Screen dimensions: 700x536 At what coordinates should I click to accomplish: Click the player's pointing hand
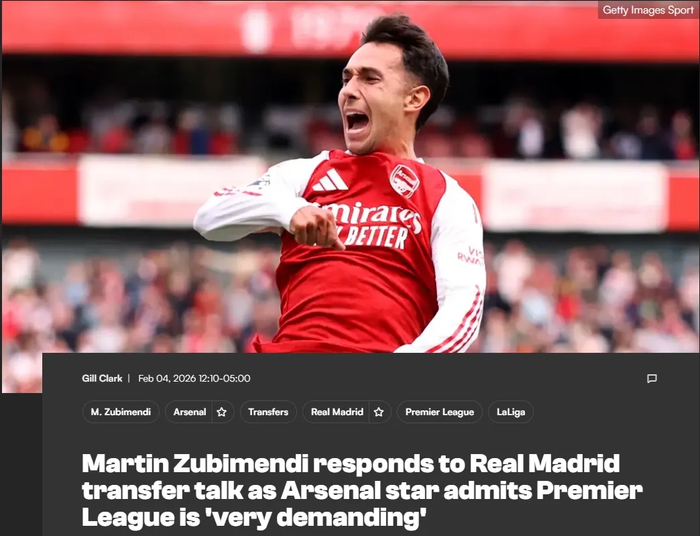point(316,228)
